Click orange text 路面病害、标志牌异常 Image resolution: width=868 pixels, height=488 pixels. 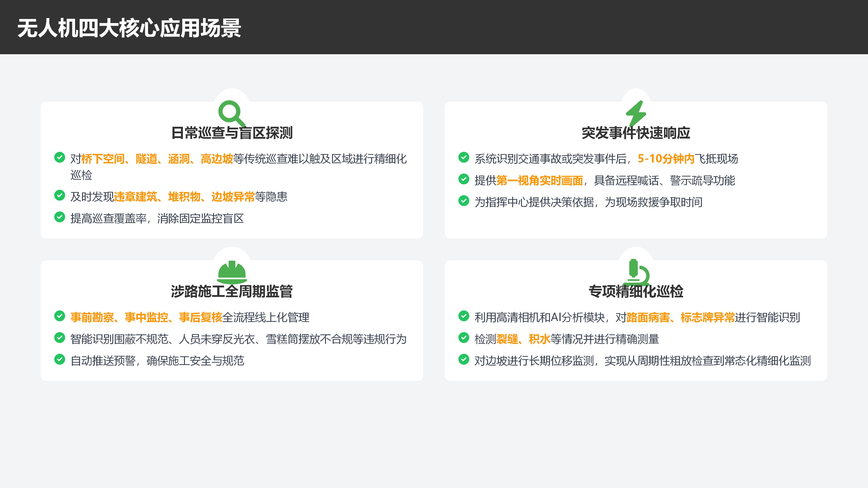(680, 317)
